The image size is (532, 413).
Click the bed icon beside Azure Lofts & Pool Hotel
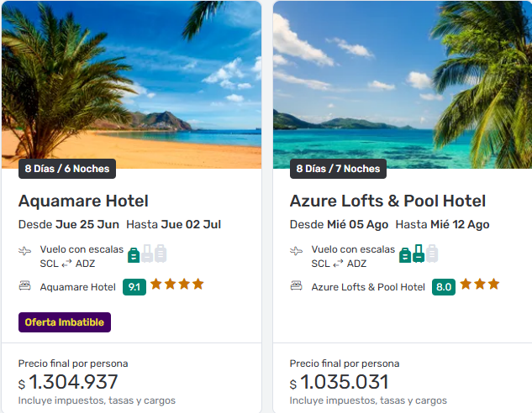coord(297,286)
